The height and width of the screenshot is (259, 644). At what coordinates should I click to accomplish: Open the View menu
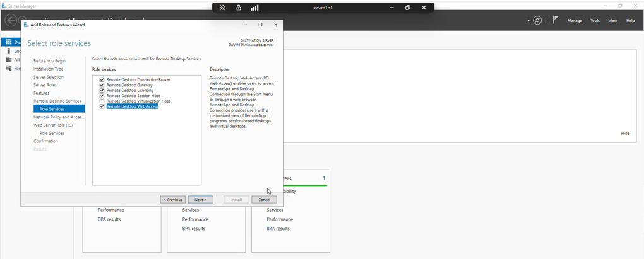click(x=613, y=21)
